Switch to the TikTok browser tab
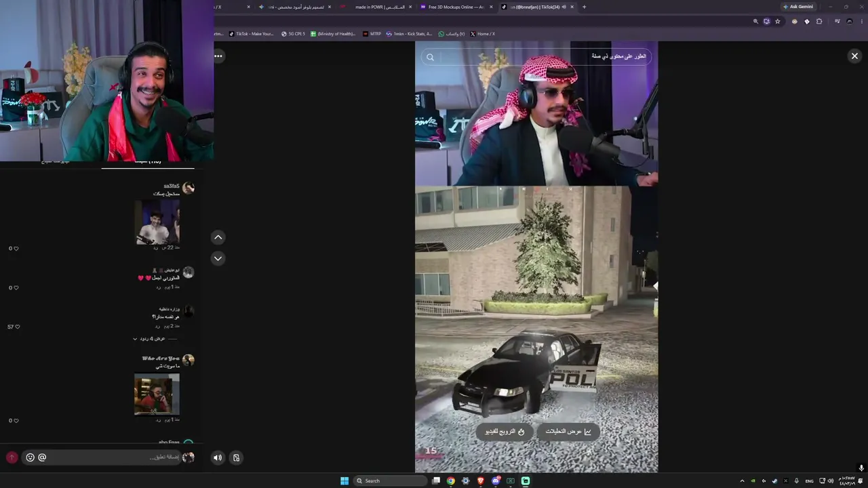The width and height of the screenshot is (868, 488). point(536,7)
